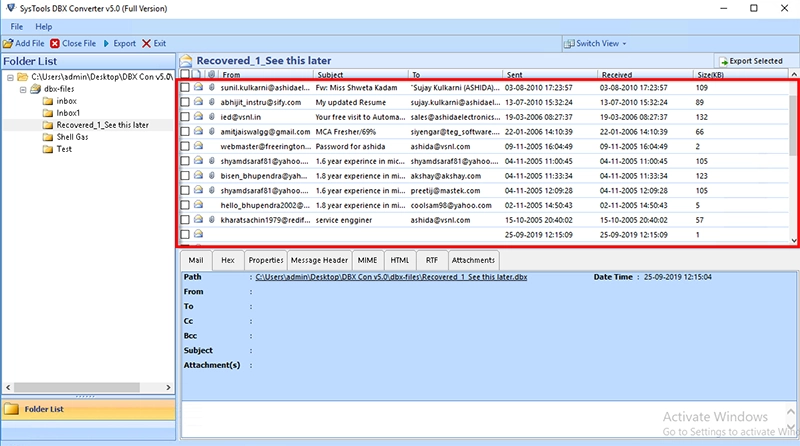This screenshot has height=446, width=800.
Task: Switch to the Attachments tab
Action: 473,260
